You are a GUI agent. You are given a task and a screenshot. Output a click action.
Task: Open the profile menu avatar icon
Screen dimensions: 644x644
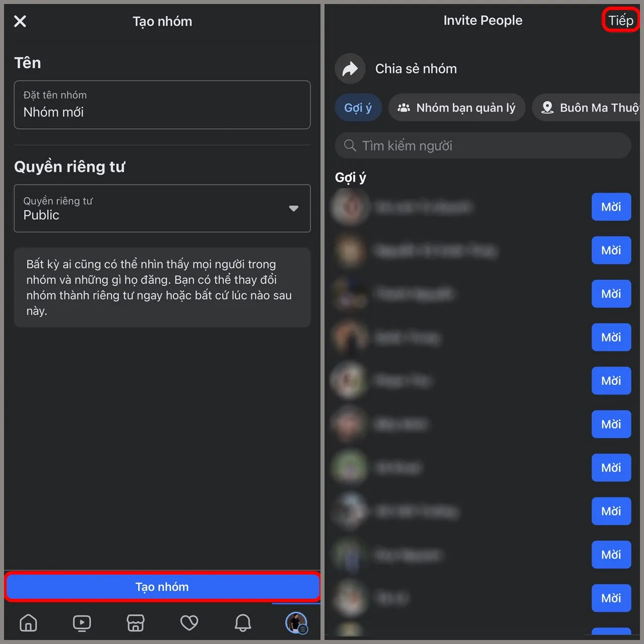click(x=296, y=623)
